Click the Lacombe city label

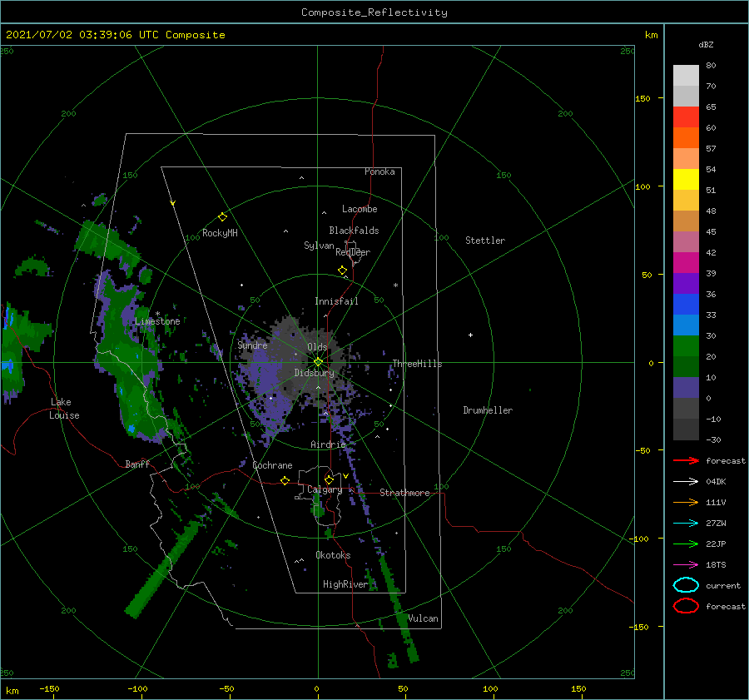(x=360, y=209)
